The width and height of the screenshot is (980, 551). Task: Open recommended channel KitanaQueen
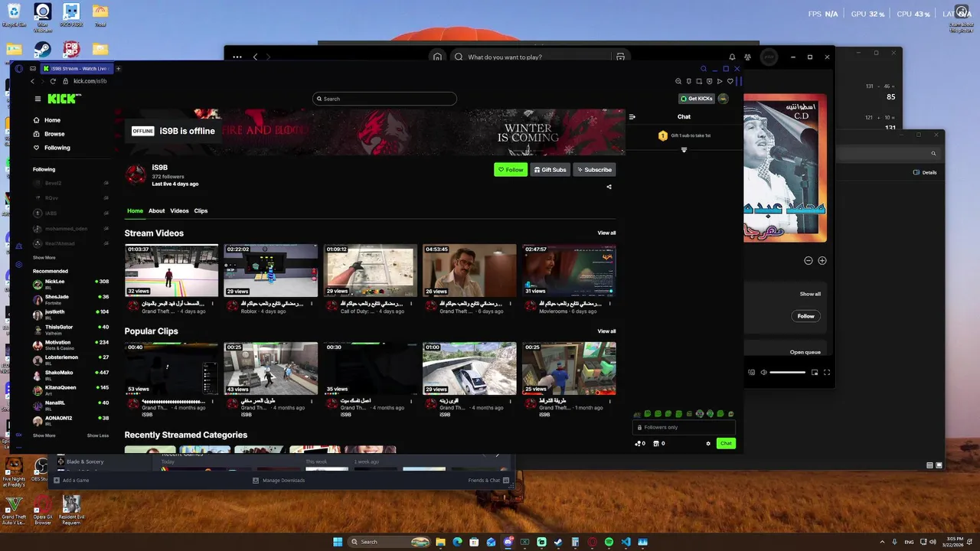70,390
